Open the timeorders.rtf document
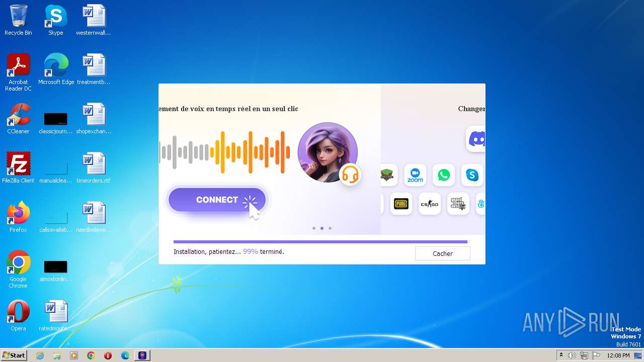Screen dimensions: 644x362 pos(94,168)
